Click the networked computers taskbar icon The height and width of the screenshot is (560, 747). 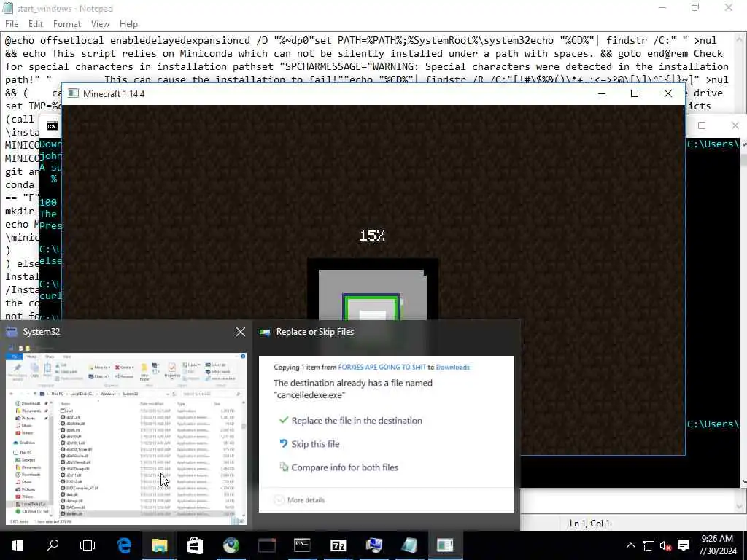tap(374, 545)
